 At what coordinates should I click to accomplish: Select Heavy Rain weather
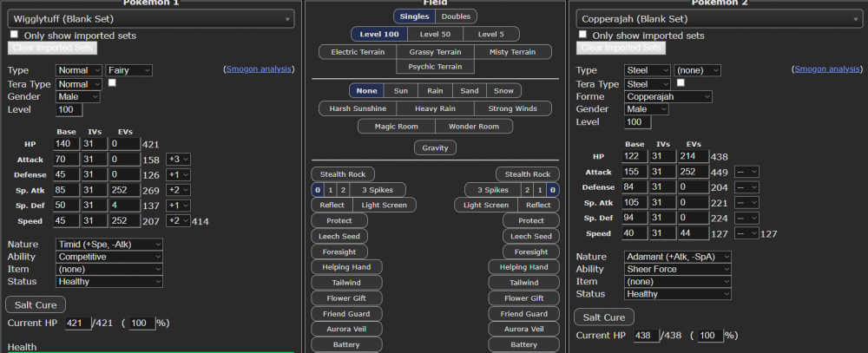tap(435, 108)
